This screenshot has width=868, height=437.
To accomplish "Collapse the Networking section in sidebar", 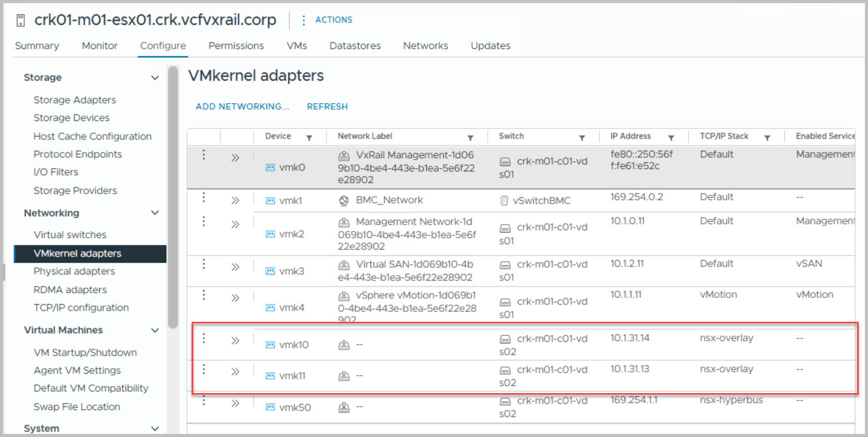I will (x=154, y=213).
